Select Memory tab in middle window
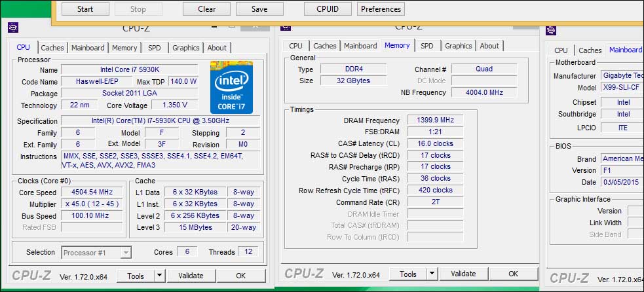644x292 pixels. pos(397,45)
